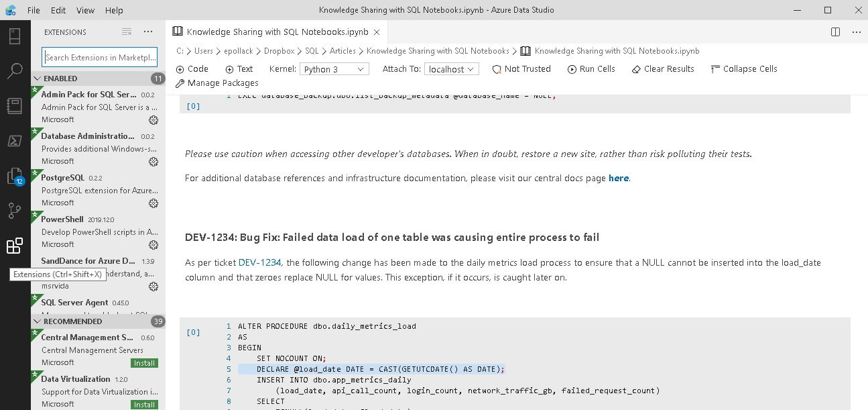Viewport: 868px width, 410px height.
Task: Select the Data Virtualization extension entry
Action: (x=98, y=391)
